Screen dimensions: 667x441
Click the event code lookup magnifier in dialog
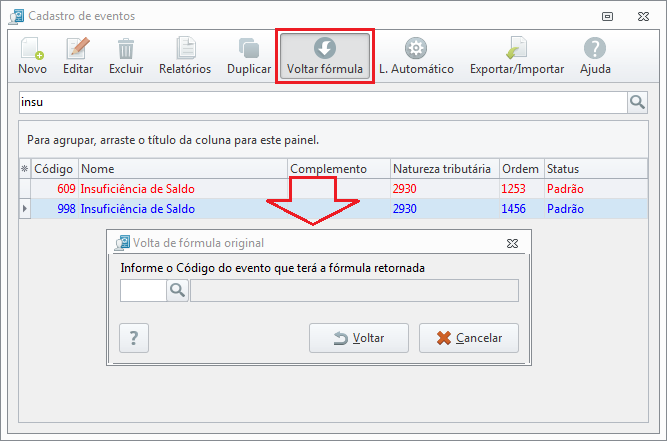[x=177, y=290]
